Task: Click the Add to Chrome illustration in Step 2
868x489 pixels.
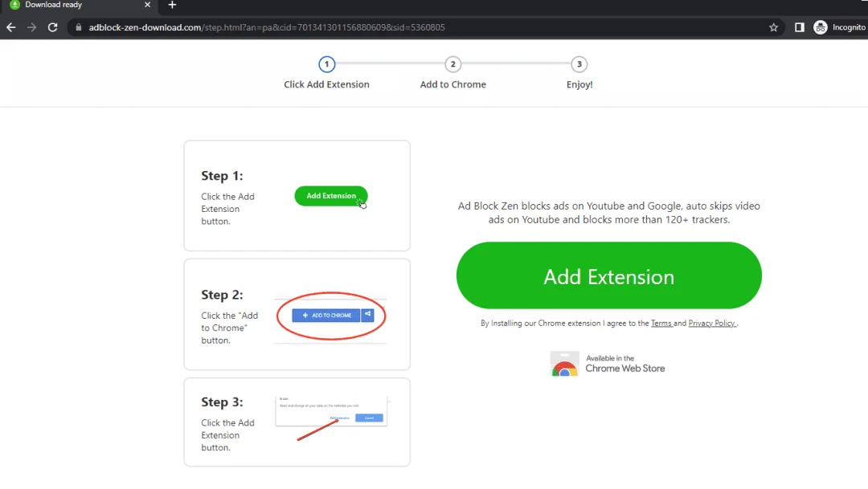Action: (331, 316)
